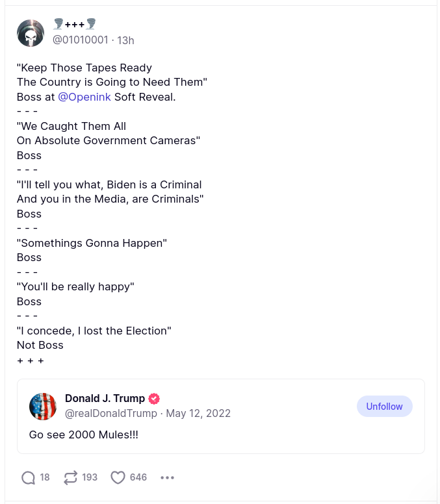Unfollow Donald J. Trump
The height and width of the screenshot is (504, 440).
pyautogui.click(x=384, y=406)
